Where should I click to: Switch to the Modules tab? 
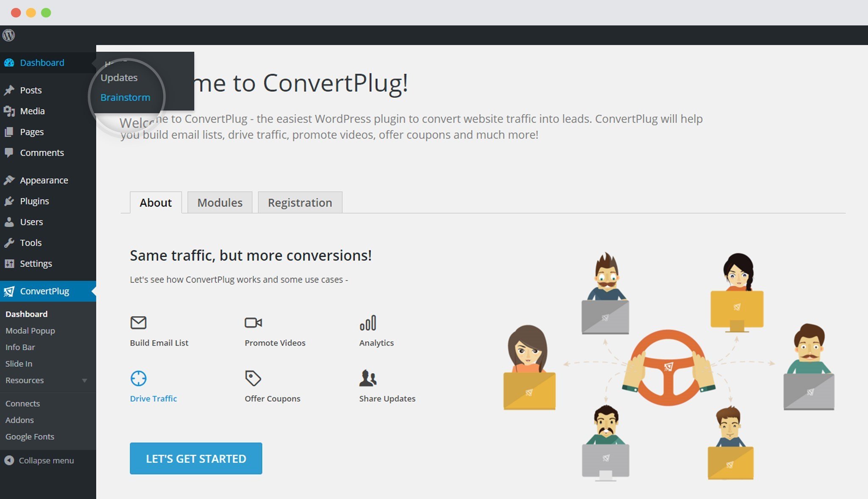pos(220,202)
